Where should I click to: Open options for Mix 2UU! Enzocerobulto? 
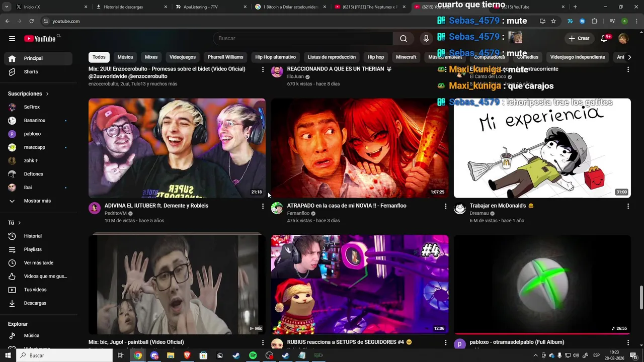click(263, 69)
